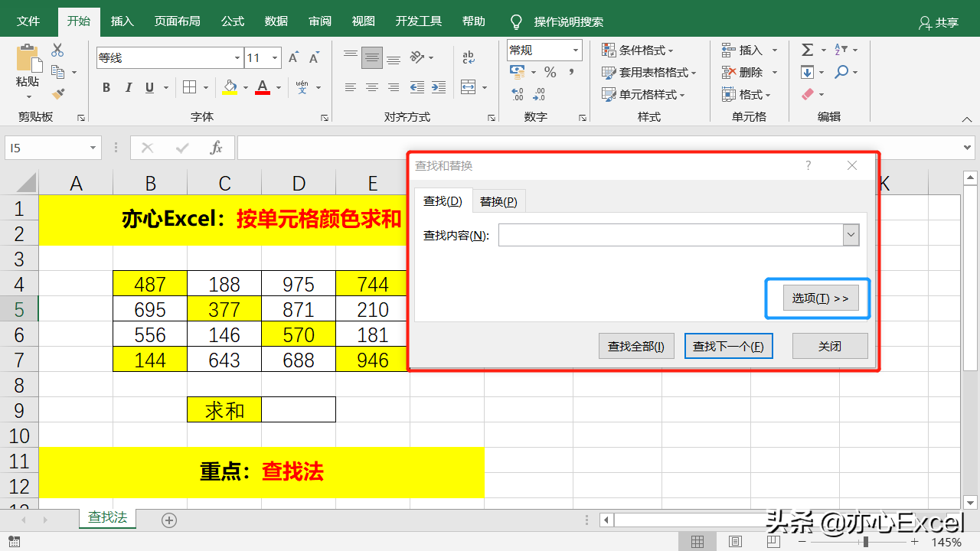The height and width of the screenshot is (551, 980).
Task: Expand the formula bar
Action: 968,148
